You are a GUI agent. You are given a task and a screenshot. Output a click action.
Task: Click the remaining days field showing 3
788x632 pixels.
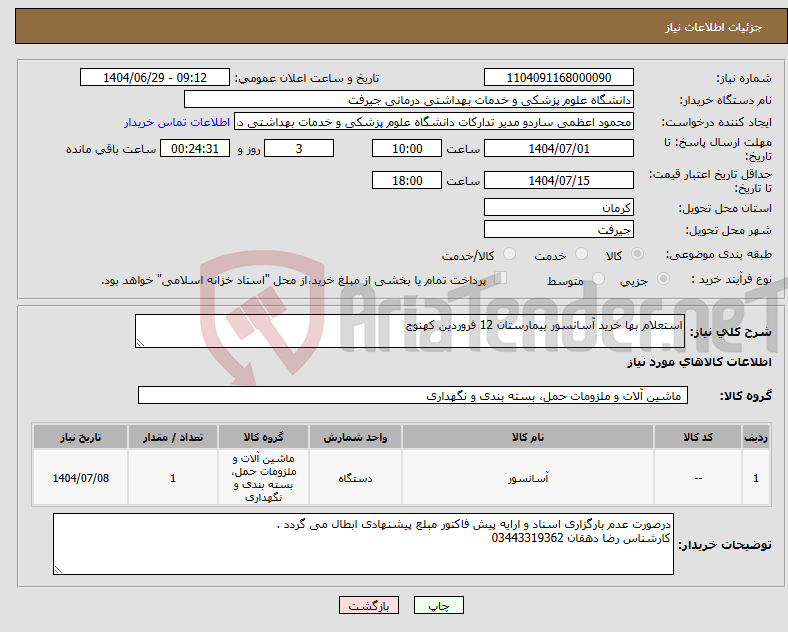pos(299,149)
